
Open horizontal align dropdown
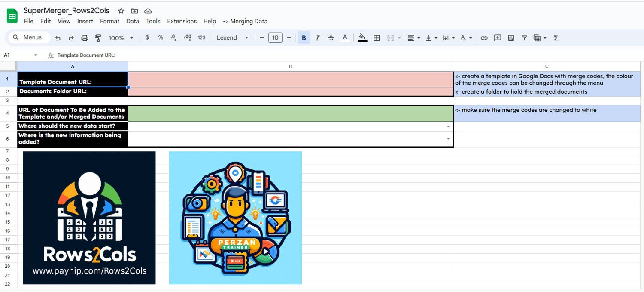[414, 38]
